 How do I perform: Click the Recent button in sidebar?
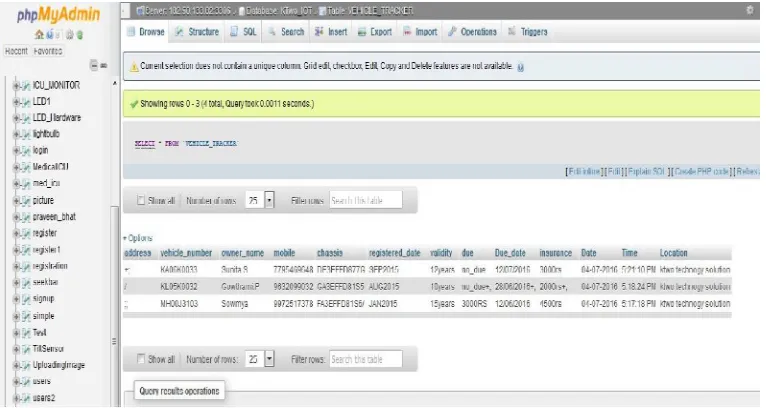(x=16, y=51)
